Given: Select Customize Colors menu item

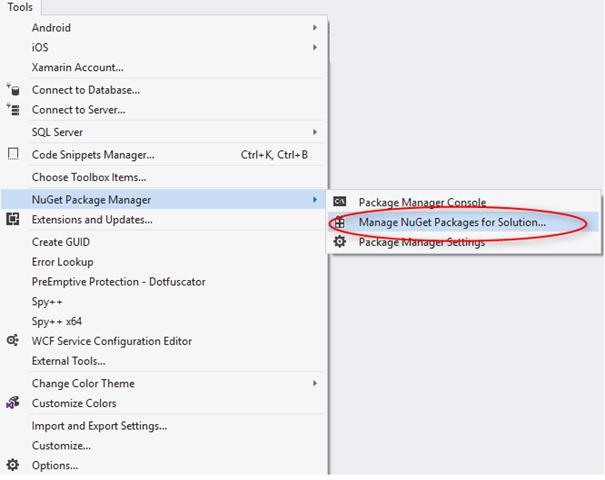Looking at the screenshot, I should coord(164,403).
